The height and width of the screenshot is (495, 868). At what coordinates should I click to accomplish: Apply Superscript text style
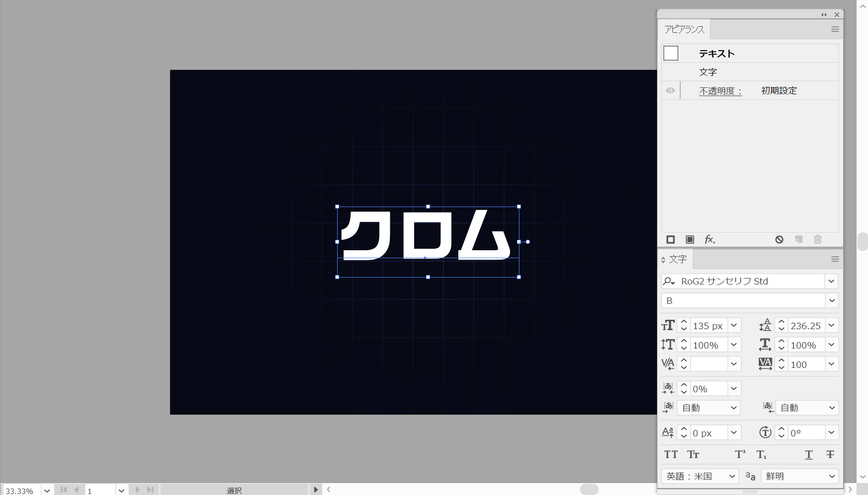pos(740,454)
